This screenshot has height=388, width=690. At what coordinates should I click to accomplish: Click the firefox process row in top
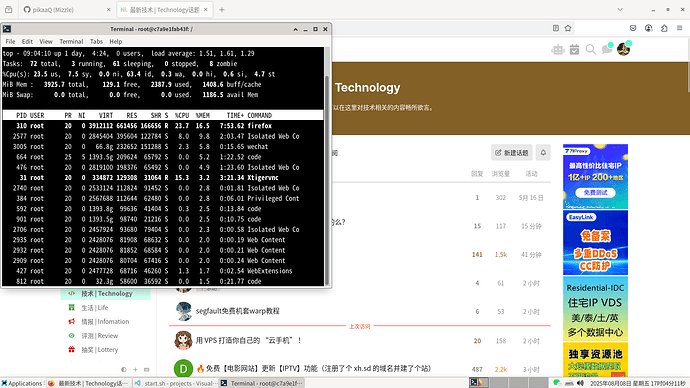click(163, 126)
